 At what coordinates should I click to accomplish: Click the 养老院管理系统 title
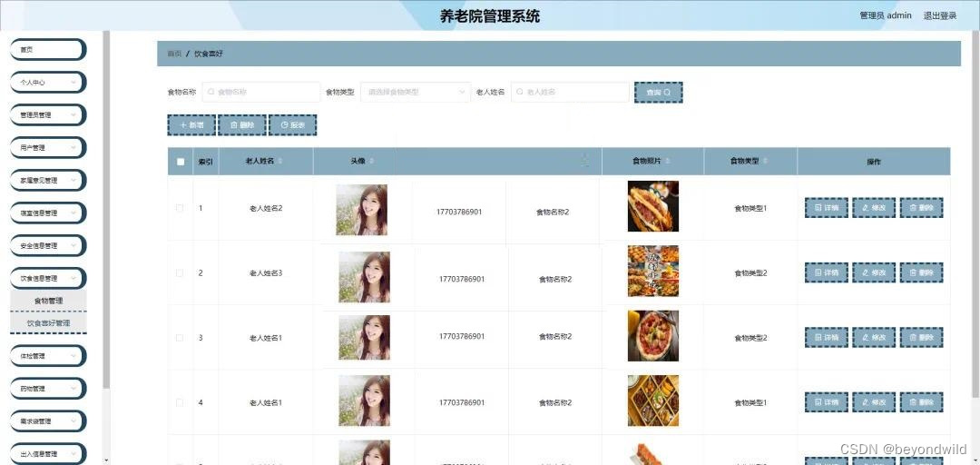(490, 16)
